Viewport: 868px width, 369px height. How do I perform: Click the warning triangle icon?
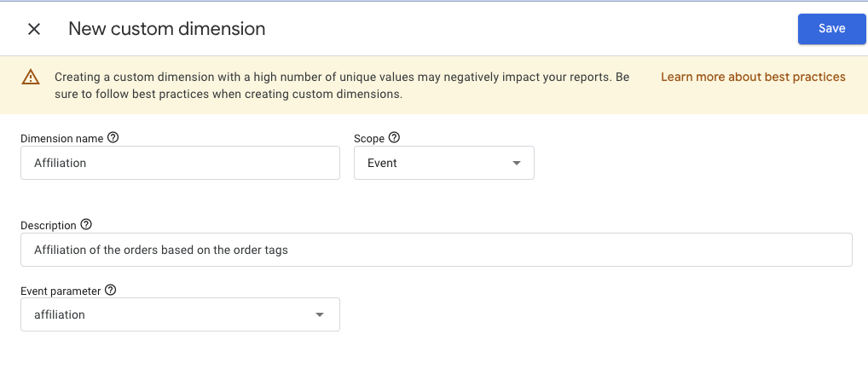[31, 78]
